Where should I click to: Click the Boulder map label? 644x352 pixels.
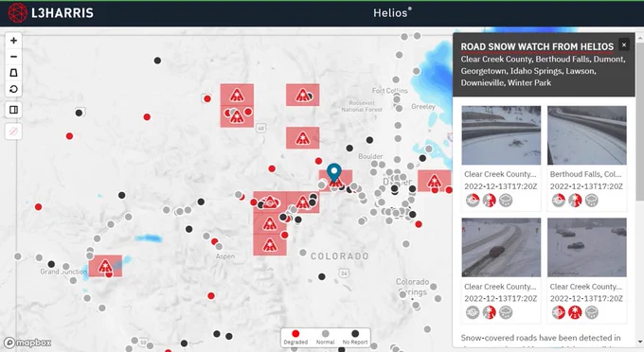pyautogui.click(x=370, y=156)
